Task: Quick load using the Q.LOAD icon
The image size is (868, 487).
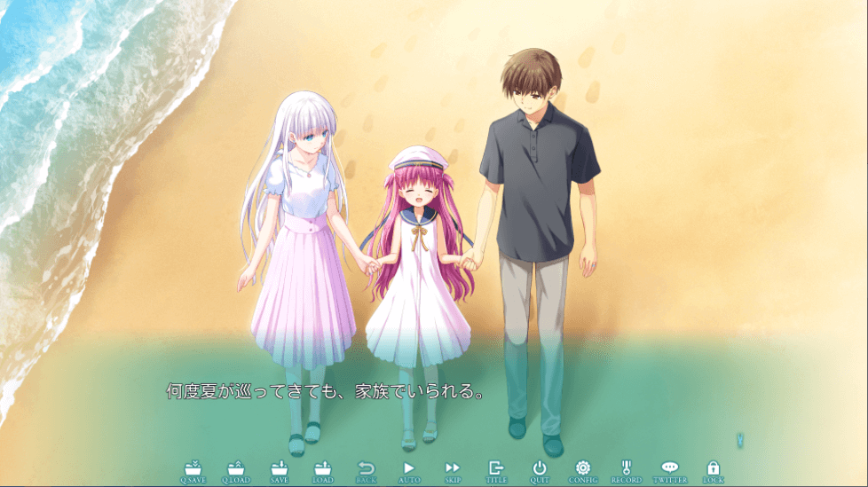Action: click(236, 471)
